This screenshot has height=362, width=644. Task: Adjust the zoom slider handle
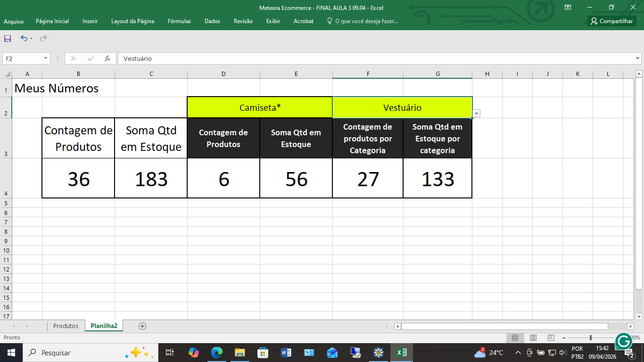pyautogui.click(x=591, y=337)
